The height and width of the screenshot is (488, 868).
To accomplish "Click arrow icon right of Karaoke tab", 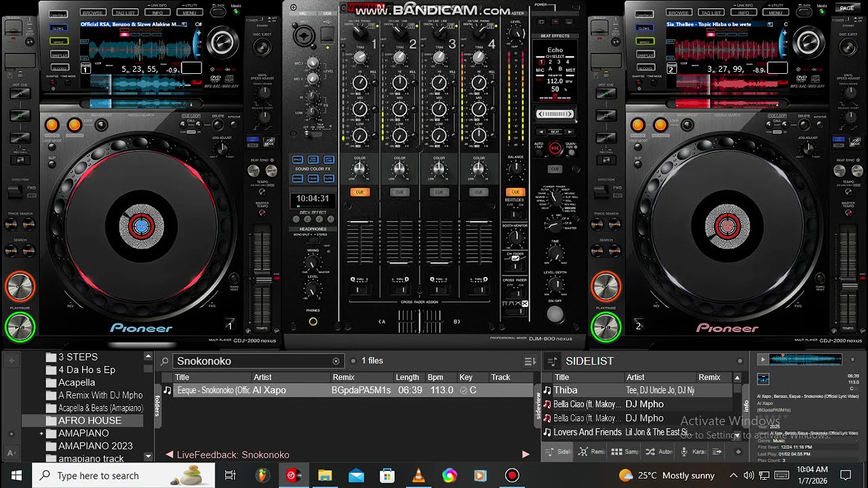I will pos(717,451).
